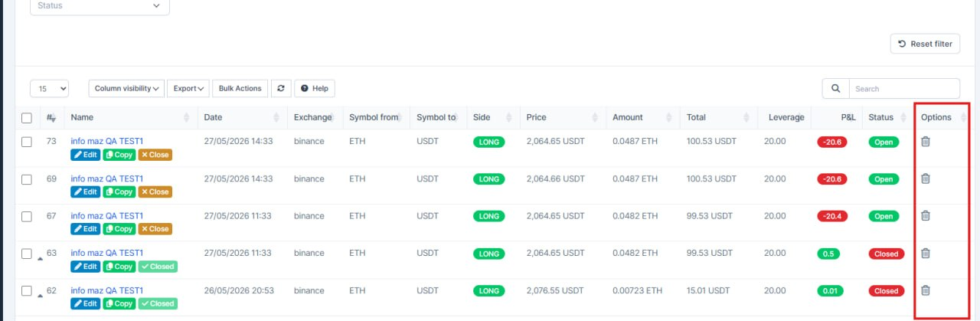Click the Closed label on trade 63
This screenshot has width=980, height=321.
pos(157,267)
